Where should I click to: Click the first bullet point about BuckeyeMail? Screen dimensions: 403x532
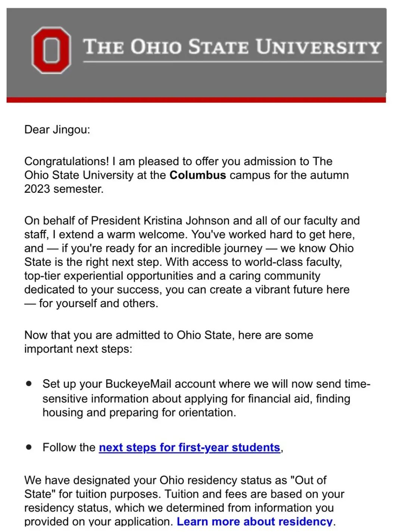point(29,384)
